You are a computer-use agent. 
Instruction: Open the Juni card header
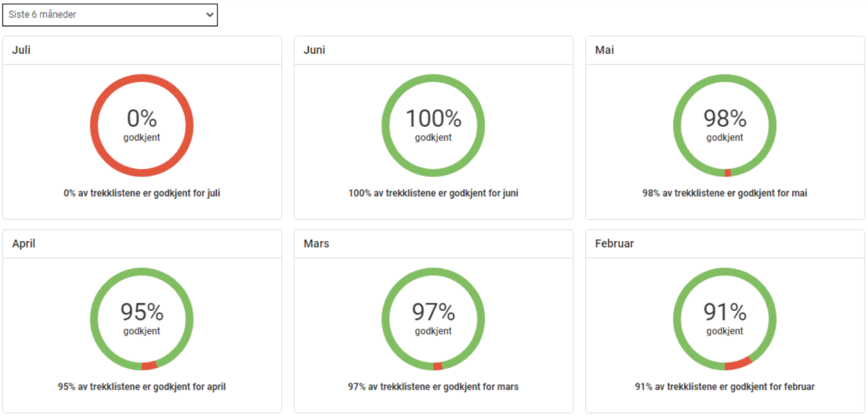[x=433, y=50]
